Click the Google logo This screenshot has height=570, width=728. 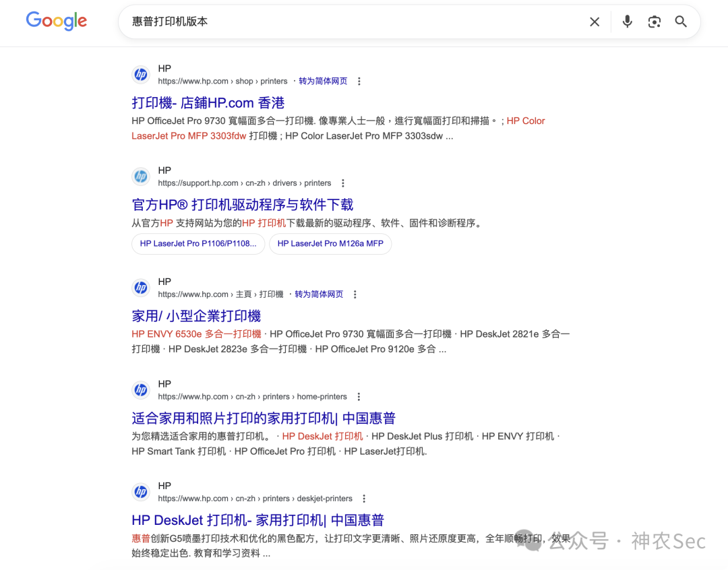(x=56, y=22)
